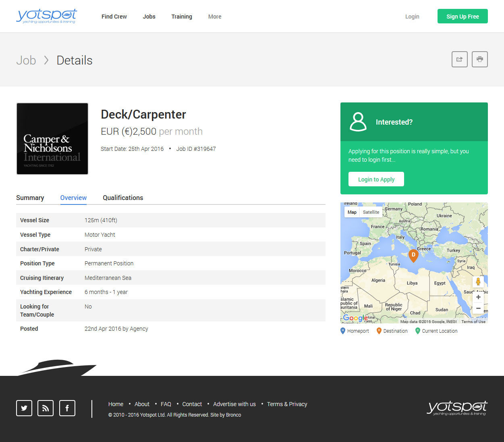The width and height of the screenshot is (504, 442).
Task: Click the Google logo on the map
Action: [355, 318]
